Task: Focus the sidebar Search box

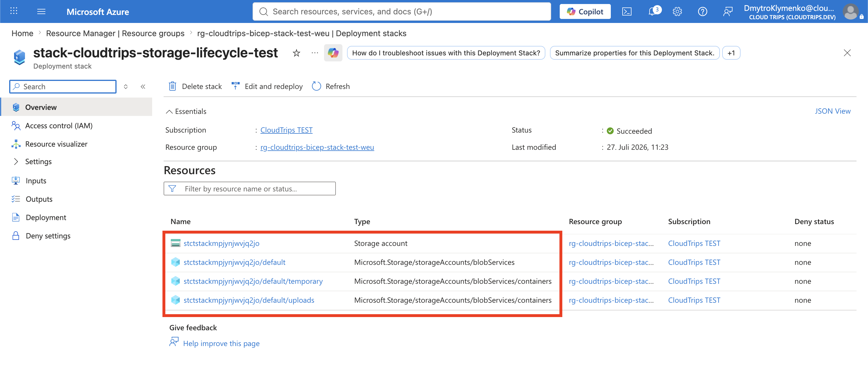Action: 63,87
